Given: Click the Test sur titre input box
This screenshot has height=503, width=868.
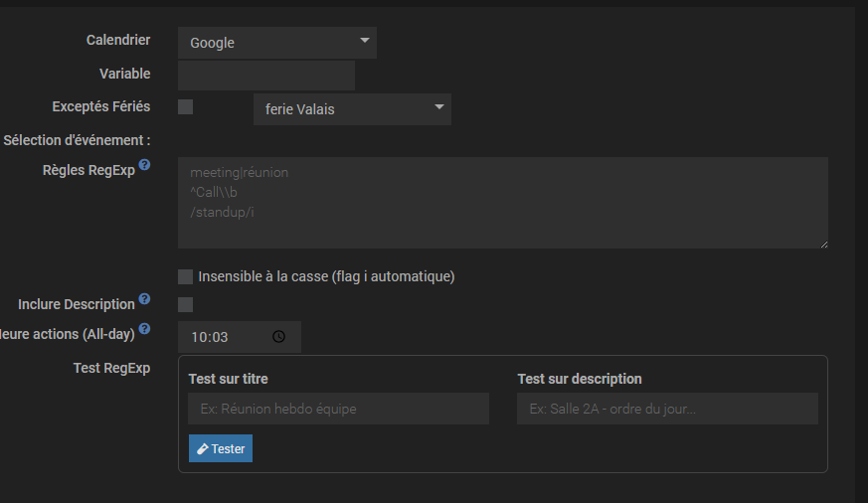Looking at the screenshot, I should (x=338, y=409).
